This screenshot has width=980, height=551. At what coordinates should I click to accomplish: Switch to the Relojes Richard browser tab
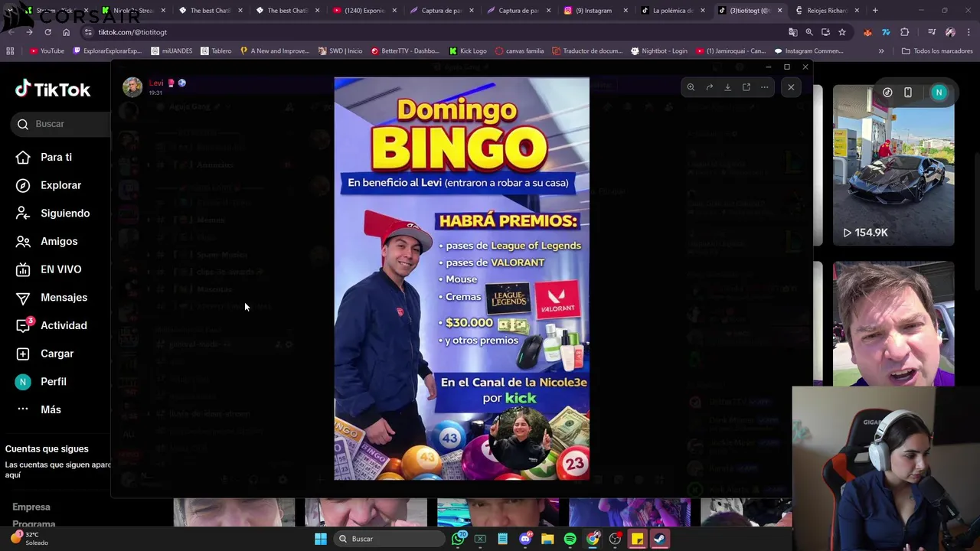[x=827, y=11]
